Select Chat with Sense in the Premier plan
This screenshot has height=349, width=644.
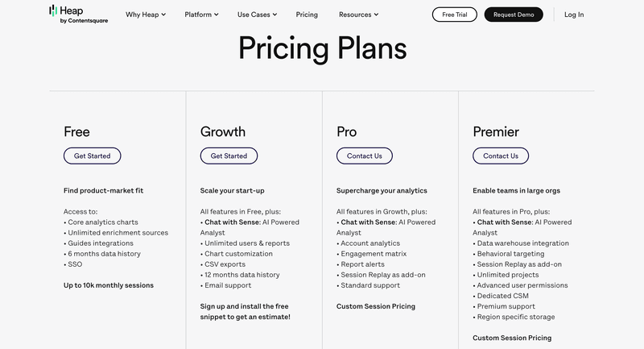(x=505, y=222)
